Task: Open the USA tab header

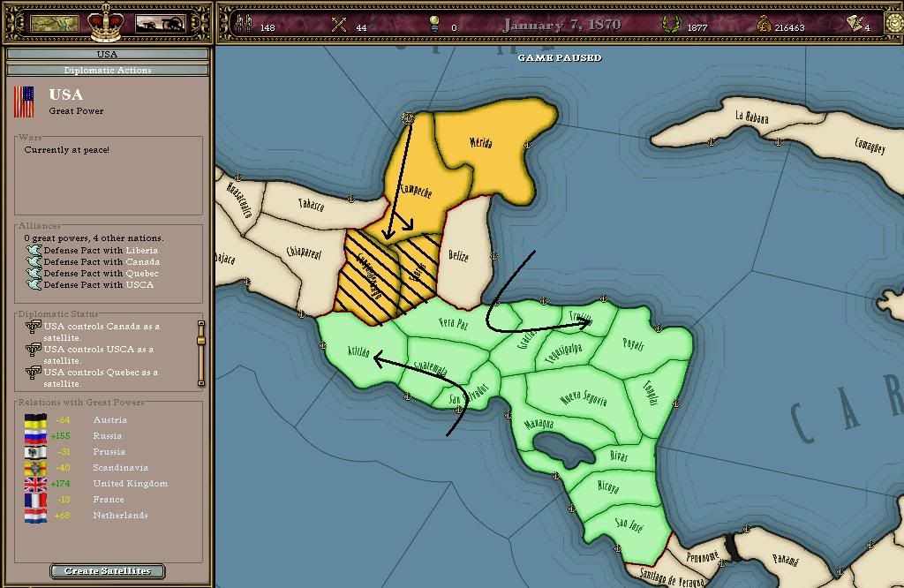Action: pos(107,54)
